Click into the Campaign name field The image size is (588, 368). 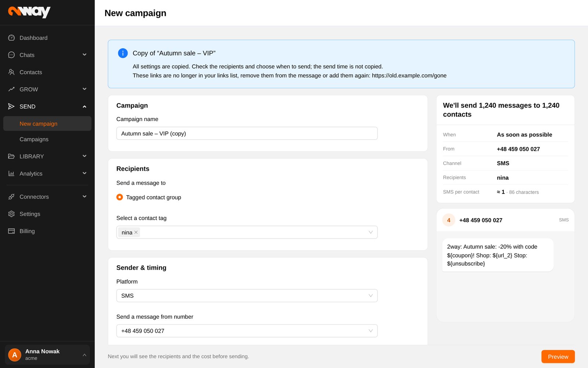pyautogui.click(x=247, y=133)
